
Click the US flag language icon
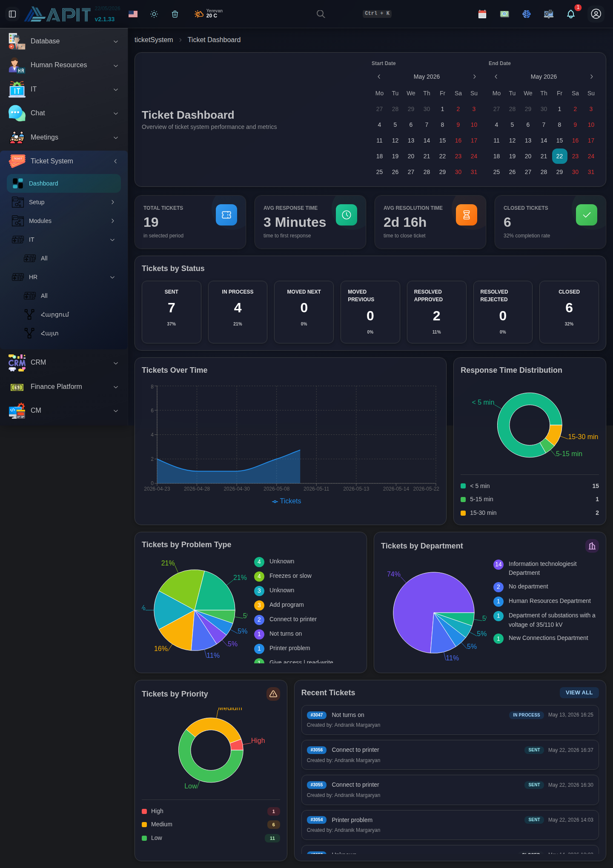(133, 14)
